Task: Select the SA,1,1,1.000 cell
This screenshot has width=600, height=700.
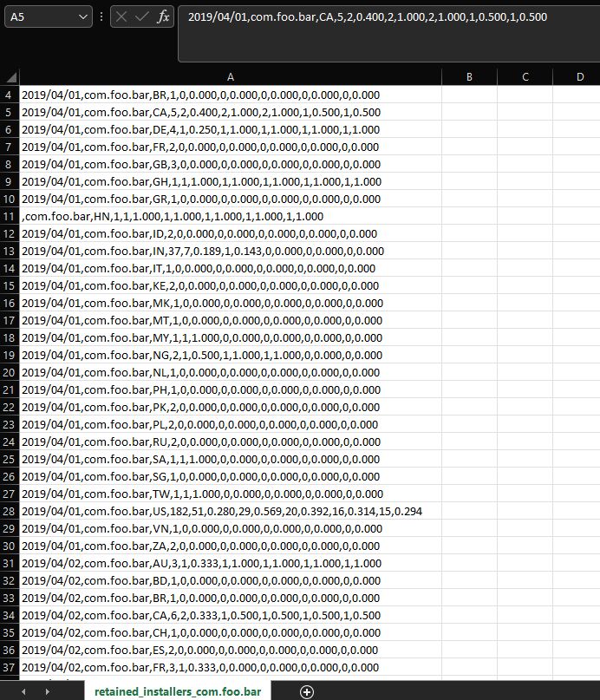Action: click(x=231, y=460)
